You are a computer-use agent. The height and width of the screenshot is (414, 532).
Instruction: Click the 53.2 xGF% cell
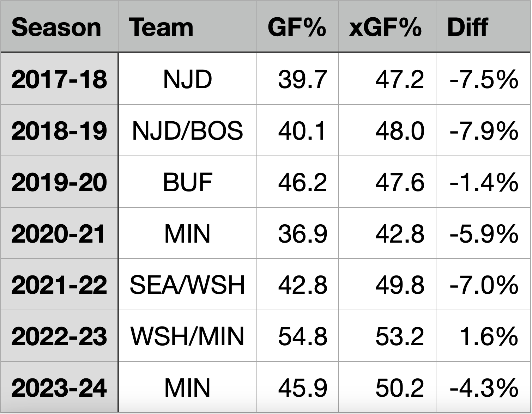click(399, 336)
